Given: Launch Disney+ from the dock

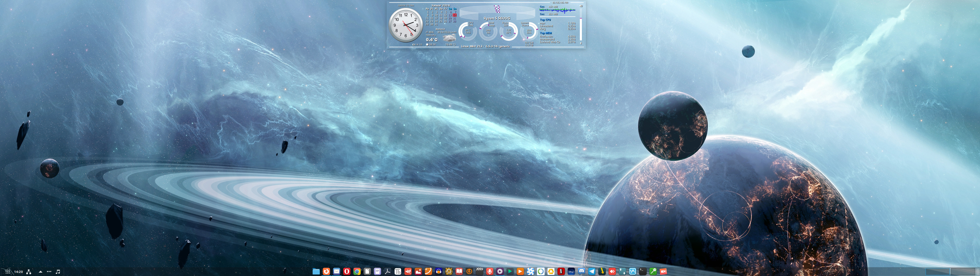Looking at the screenshot, I should pyautogui.click(x=571, y=271).
